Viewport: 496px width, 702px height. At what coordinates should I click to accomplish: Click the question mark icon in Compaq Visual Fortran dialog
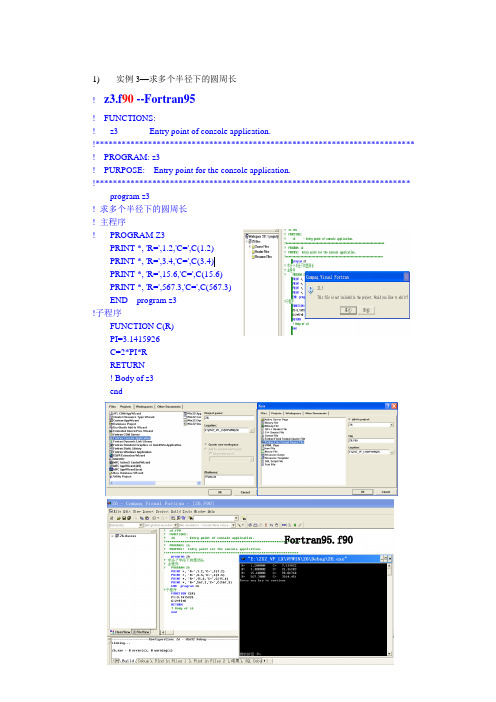click(311, 290)
